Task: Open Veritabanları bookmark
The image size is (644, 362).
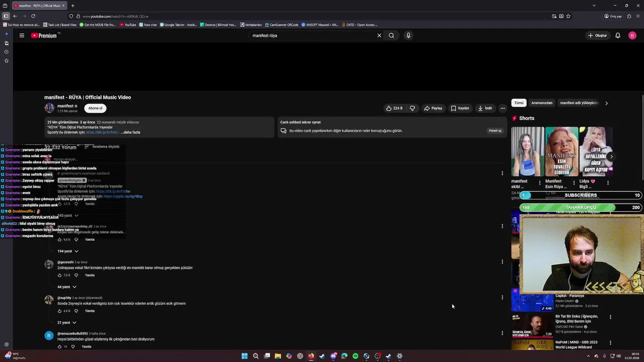Action: pyautogui.click(x=251, y=25)
